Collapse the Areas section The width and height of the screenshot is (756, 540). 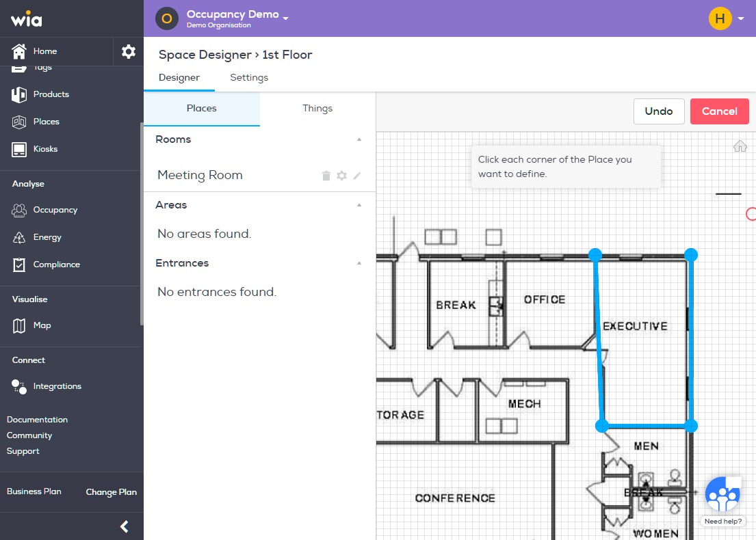click(359, 205)
